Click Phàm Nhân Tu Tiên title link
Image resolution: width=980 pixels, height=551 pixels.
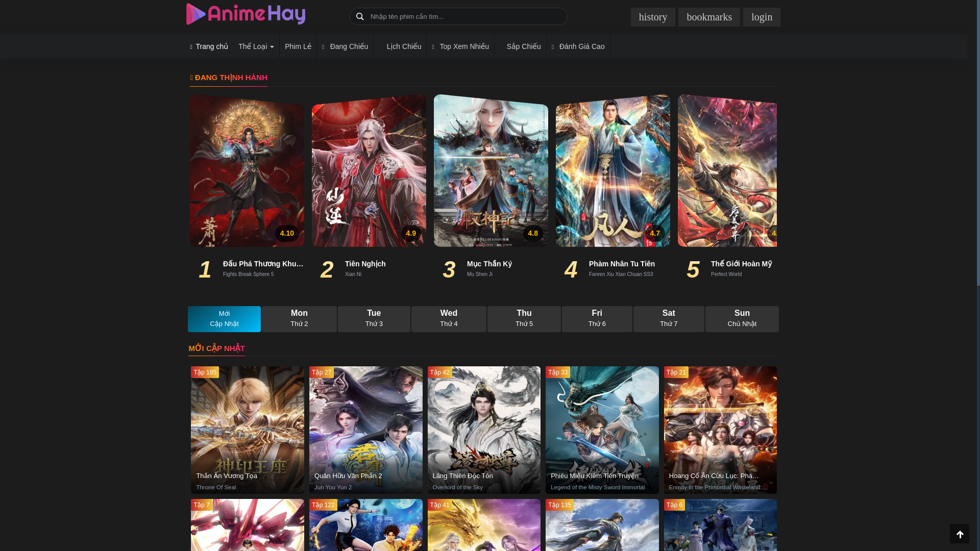pos(622,264)
